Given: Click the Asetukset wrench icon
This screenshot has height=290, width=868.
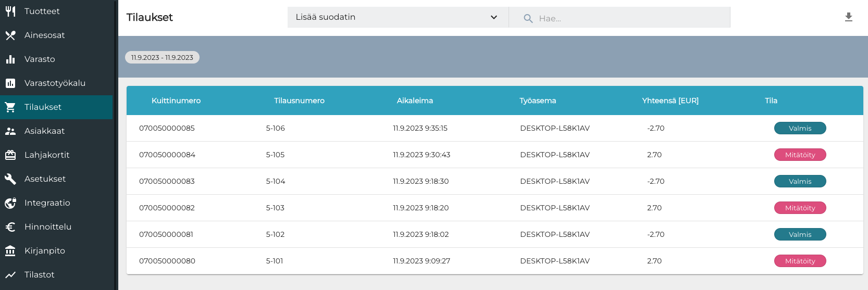Looking at the screenshot, I should pos(10,179).
